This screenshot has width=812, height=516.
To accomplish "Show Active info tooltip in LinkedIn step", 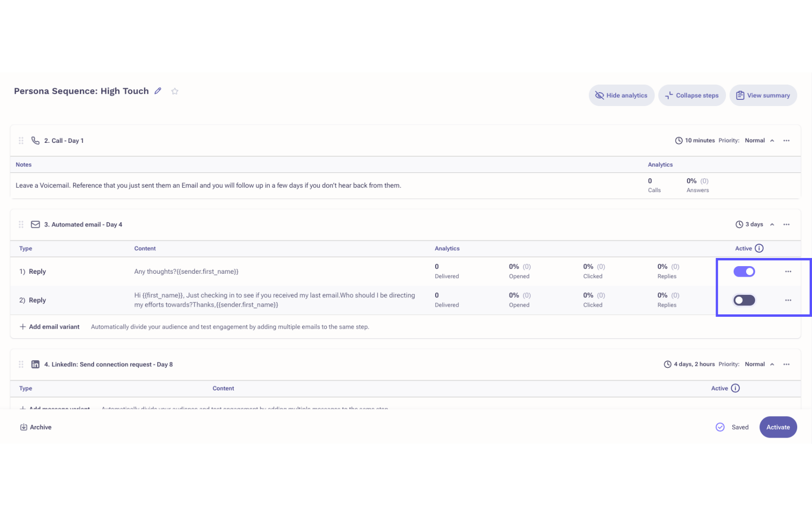I will (x=735, y=388).
